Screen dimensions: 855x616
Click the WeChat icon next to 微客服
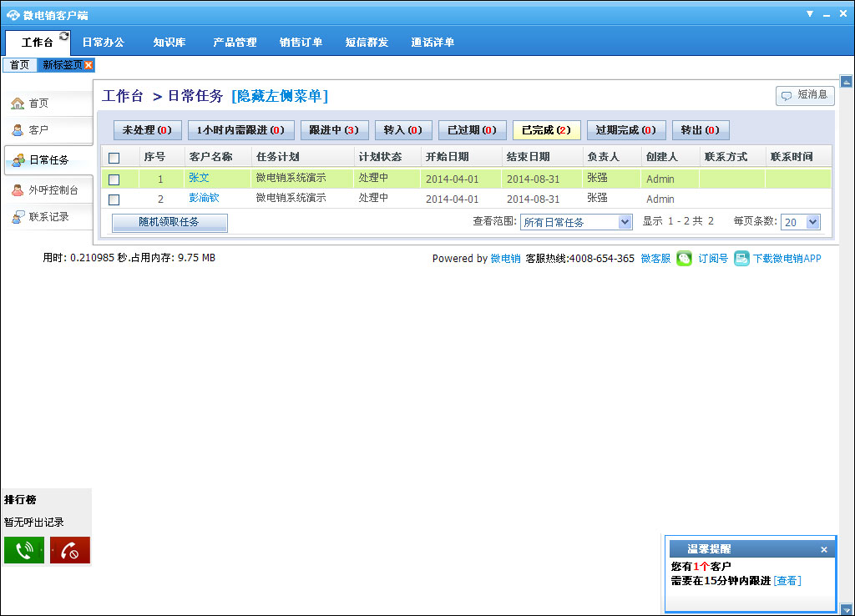point(684,259)
